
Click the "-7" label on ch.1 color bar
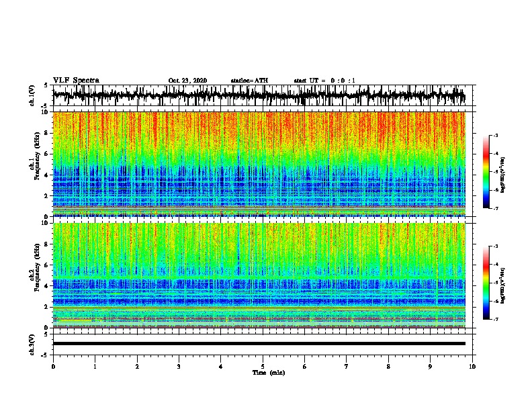[x=495, y=208]
